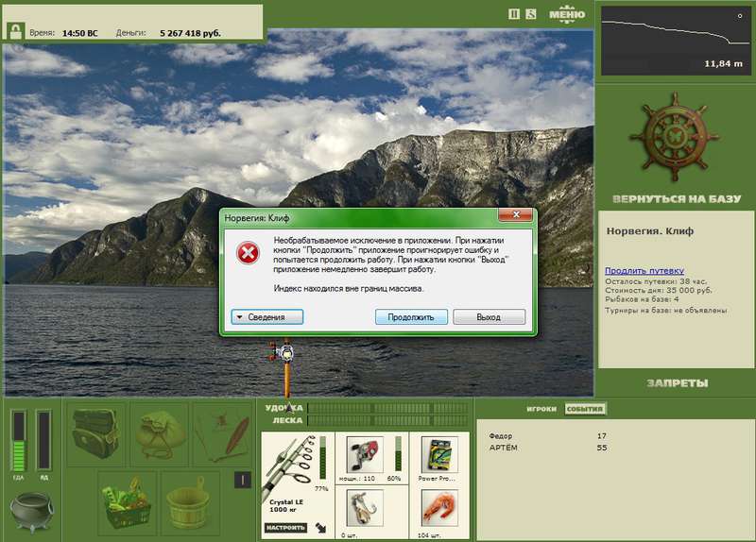Click the ЕДА food level bar

(18, 441)
